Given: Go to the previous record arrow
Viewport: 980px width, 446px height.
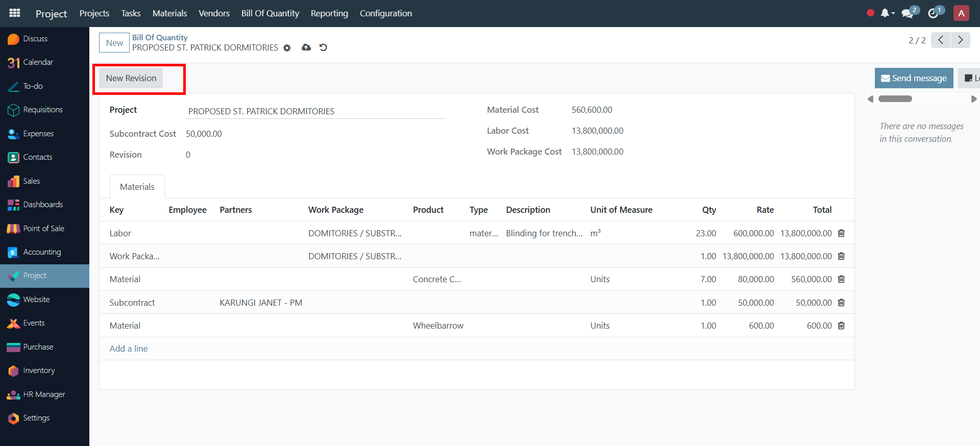Looking at the screenshot, I should (941, 40).
